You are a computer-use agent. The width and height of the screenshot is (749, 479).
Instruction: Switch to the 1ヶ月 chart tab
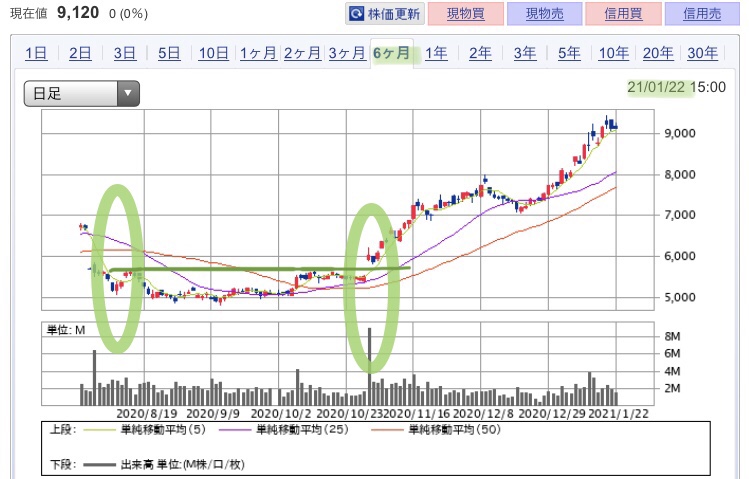pos(258,53)
